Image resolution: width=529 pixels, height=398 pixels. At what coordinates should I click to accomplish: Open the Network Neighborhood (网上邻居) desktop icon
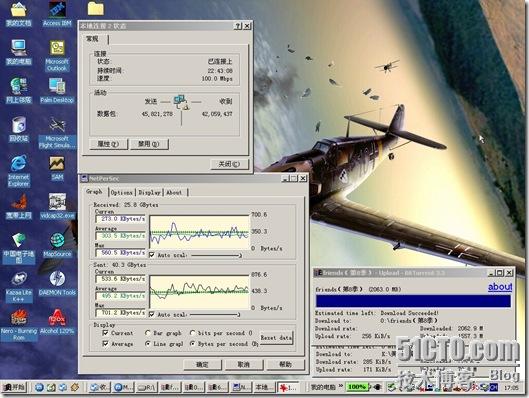click(x=19, y=90)
